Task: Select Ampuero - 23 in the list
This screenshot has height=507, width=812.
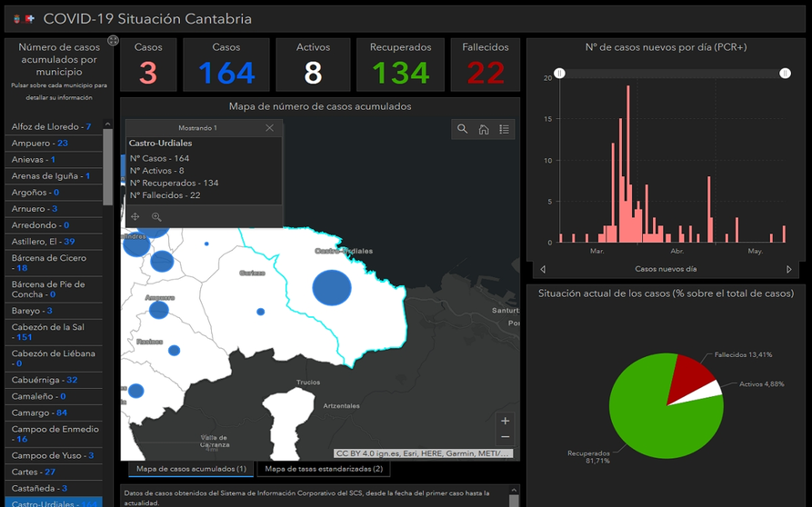Action: pyautogui.click(x=54, y=144)
